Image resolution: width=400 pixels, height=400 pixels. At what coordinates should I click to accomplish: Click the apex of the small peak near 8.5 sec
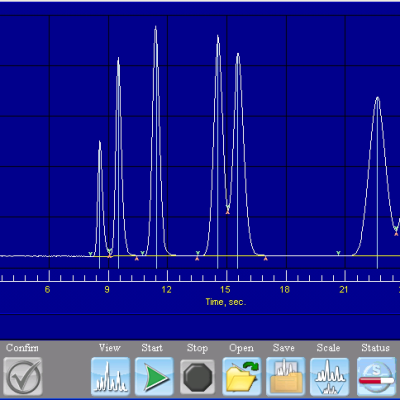[x=100, y=142]
